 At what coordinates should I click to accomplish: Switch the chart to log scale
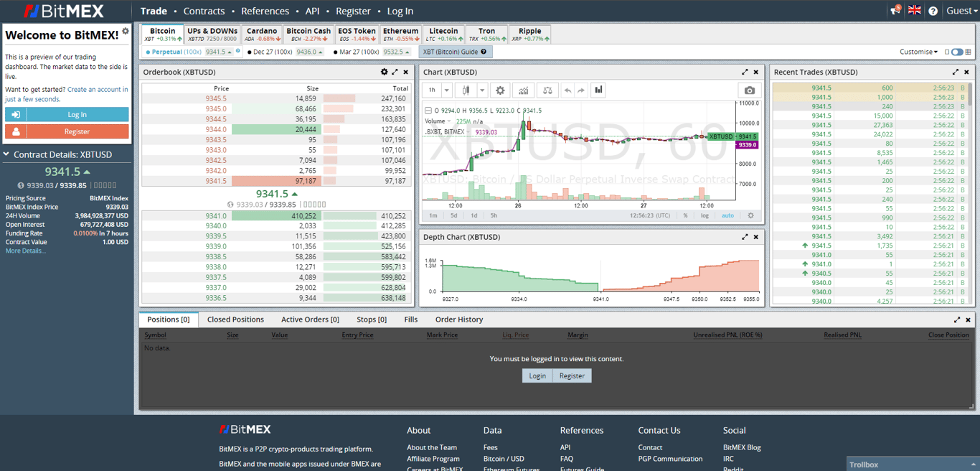click(x=705, y=214)
